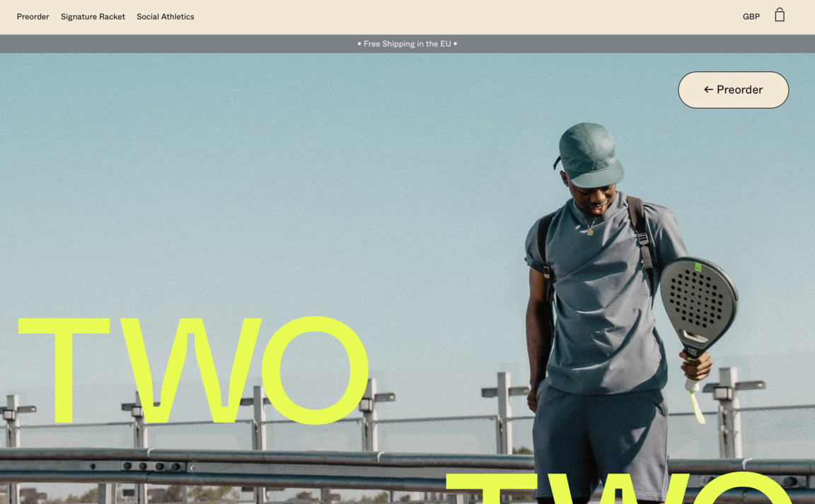The height and width of the screenshot is (504, 815).
Task: Click the Free Shipping in the EU banner
Action: click(x=407, y=44)
